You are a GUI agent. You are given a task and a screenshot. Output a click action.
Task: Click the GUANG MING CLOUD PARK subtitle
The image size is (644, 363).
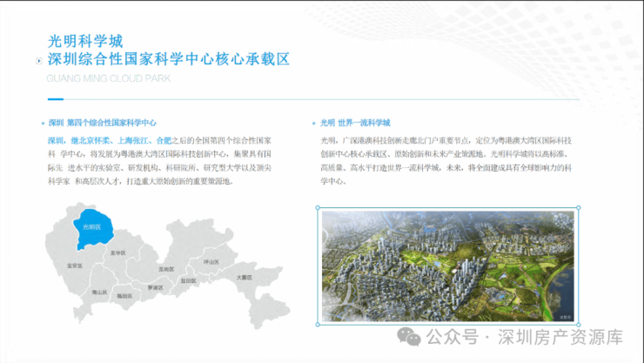[109, 78]
